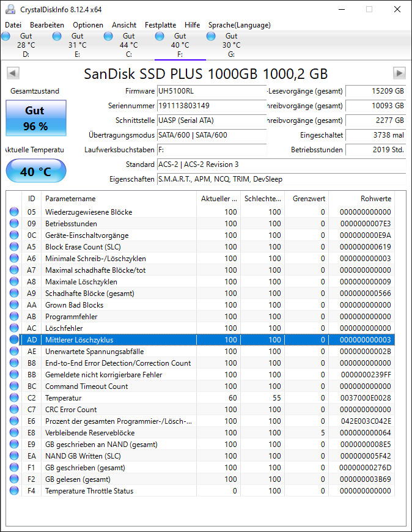Select status orb of A8 Maximale Löschzyklen
The width and height of the screenshot is (412, 532).
tap(14, 282)
